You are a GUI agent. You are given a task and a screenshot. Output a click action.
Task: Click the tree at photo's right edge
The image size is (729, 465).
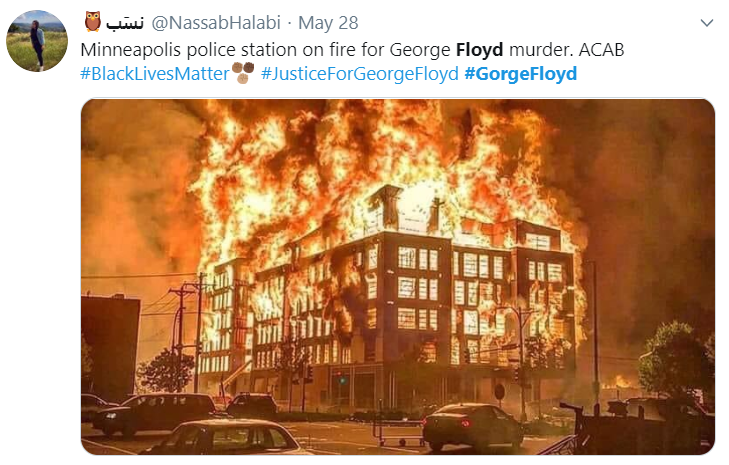[676, 360]
